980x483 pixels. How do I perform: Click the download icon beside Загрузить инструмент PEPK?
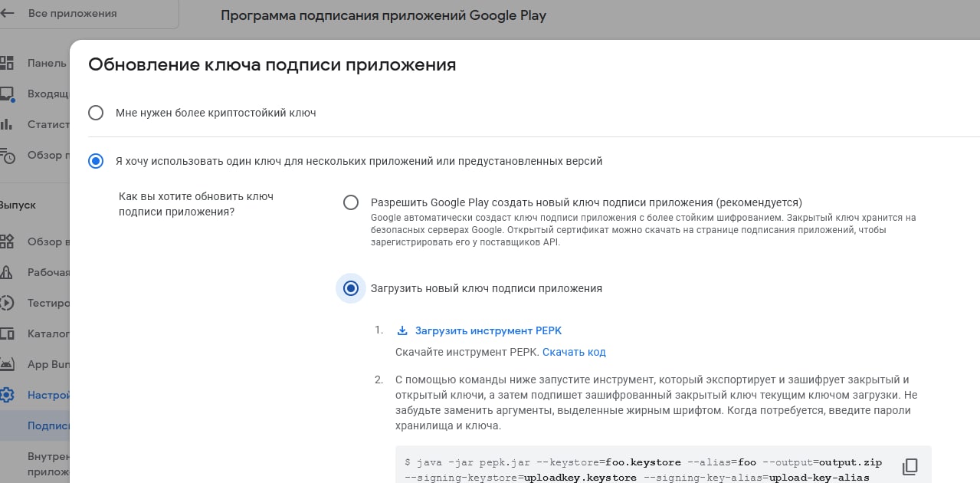tap(402, 331)
